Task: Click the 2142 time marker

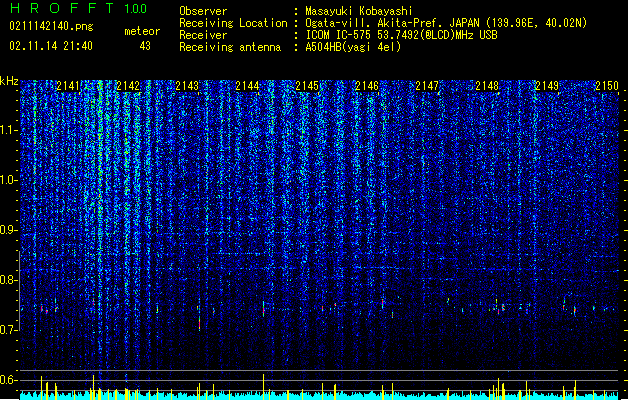Action: tap(128, 85)
